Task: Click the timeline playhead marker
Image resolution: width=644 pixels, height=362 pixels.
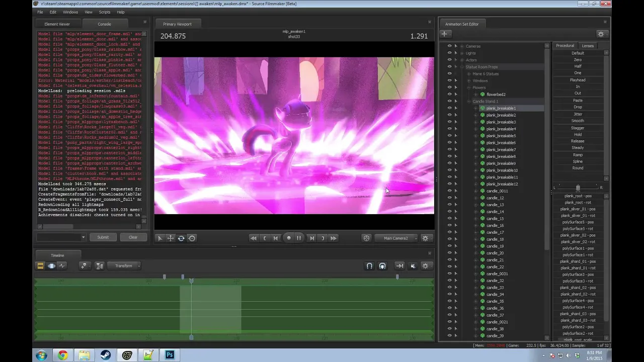Action: coord(191,280)
